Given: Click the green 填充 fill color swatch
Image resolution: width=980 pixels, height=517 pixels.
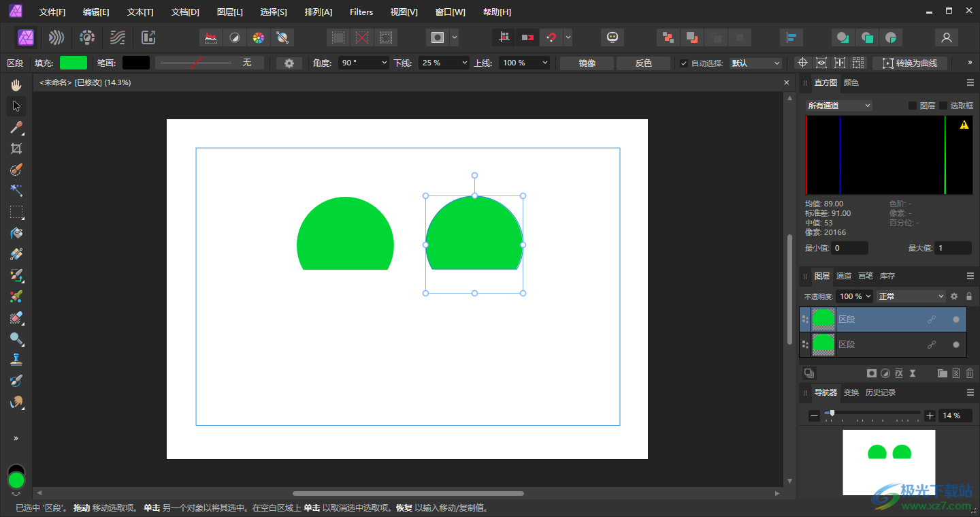Looking at the screenshot, I should [73, 63].
